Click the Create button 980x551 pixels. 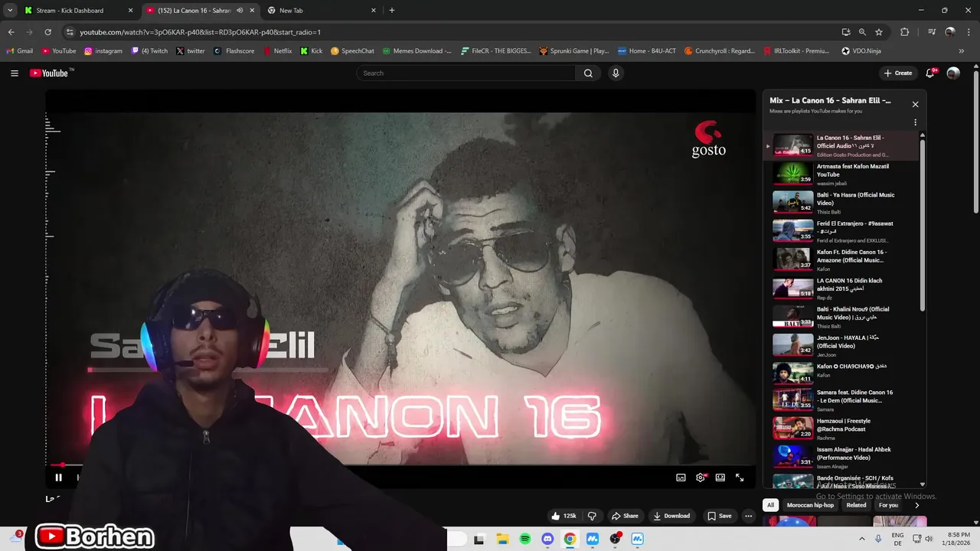pos(897,73)
